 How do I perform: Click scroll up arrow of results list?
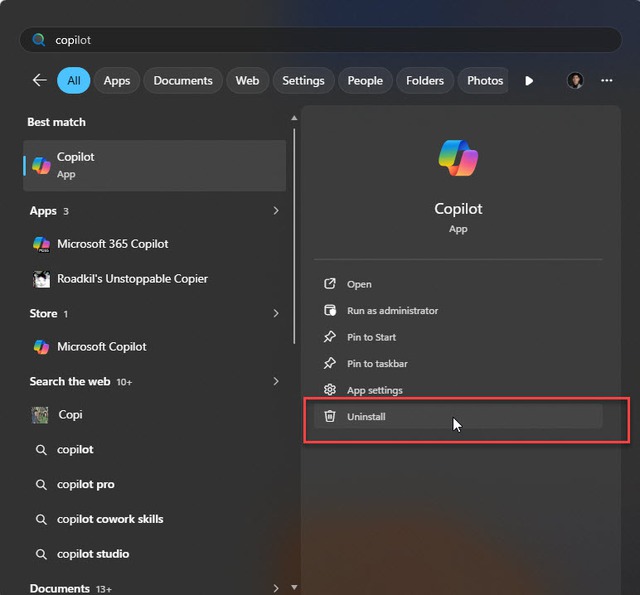point(294,118)
